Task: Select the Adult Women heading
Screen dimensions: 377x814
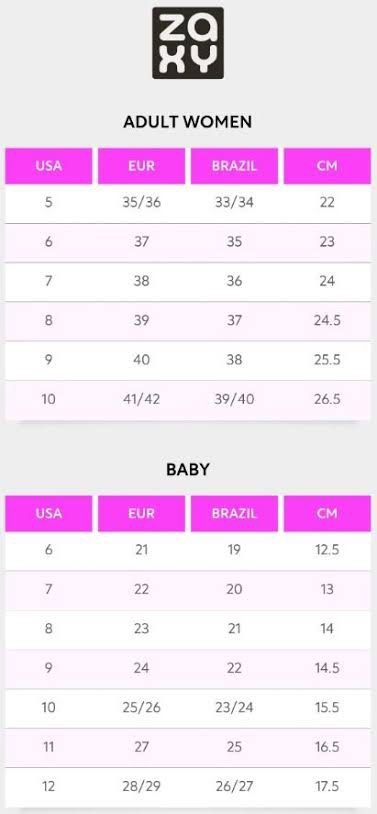Action: pos(187,122)
